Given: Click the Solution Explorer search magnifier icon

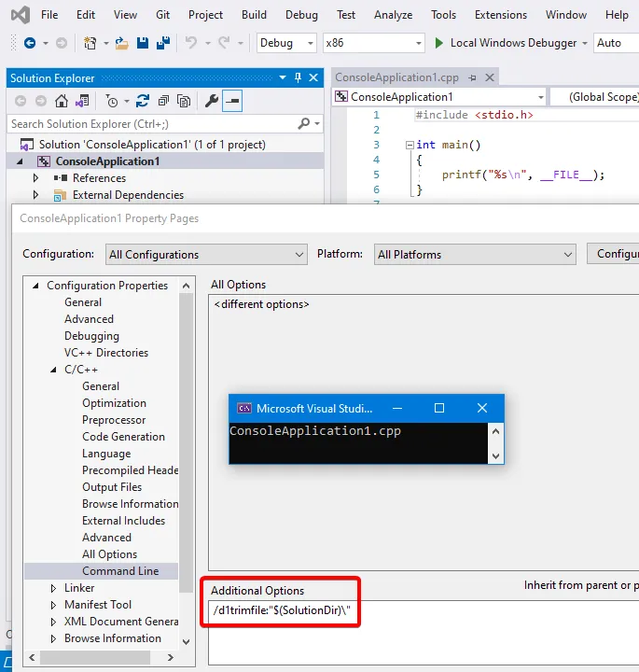Looking at the screenshot, I should (x=304, y=124).
